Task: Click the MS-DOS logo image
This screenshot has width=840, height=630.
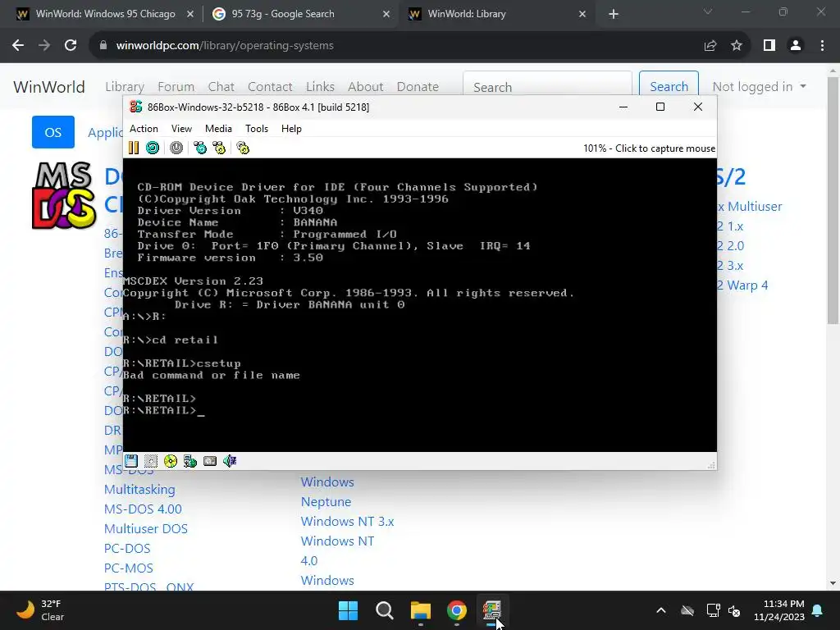Action: (64, 195)
